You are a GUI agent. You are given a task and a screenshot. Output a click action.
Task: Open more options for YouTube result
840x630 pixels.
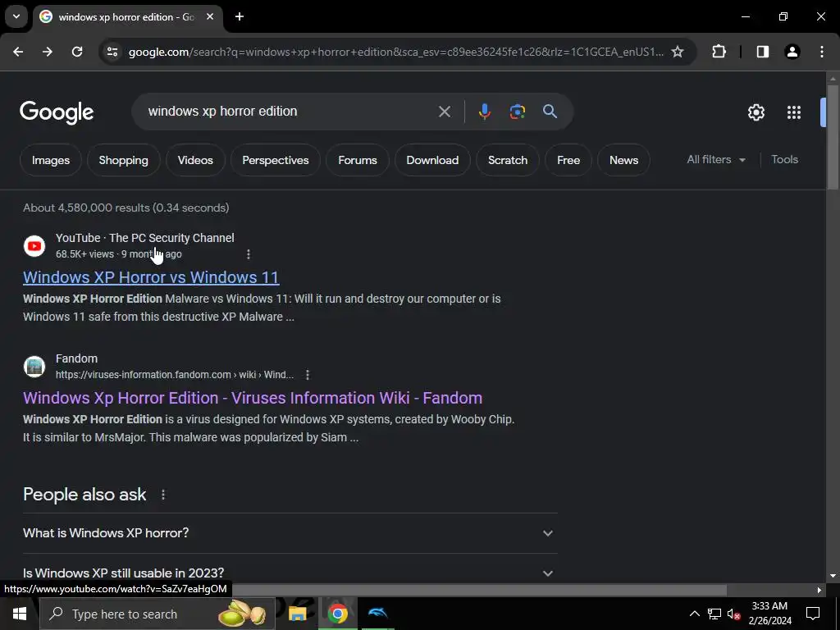[248, 254]
